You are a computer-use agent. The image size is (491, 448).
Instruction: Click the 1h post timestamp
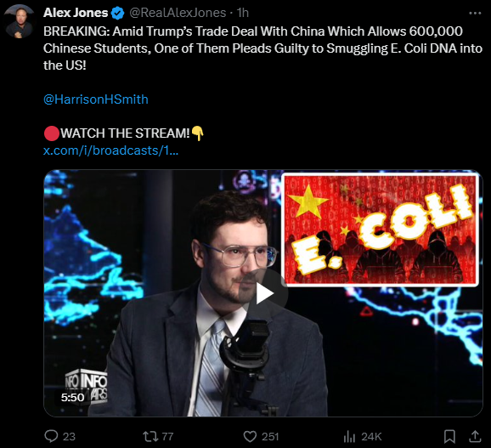[x=243, y=13]
